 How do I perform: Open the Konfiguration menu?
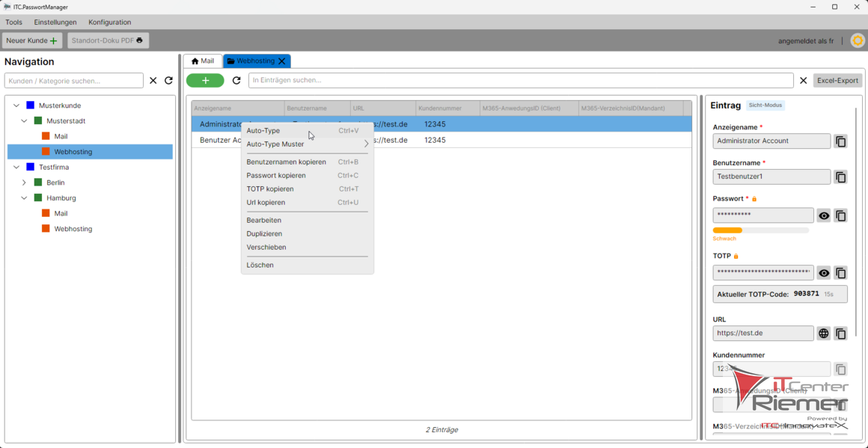click(109, 22)
